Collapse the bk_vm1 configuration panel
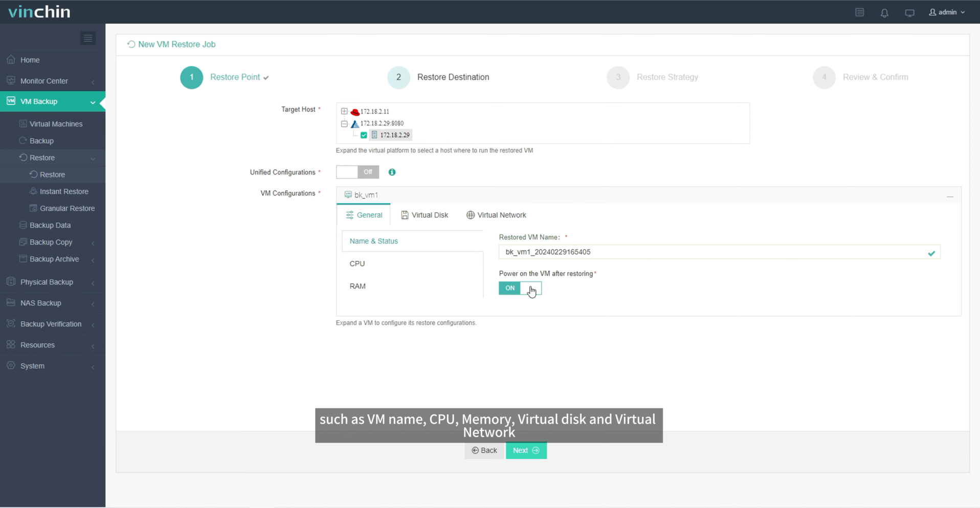Image resolution: width=980 pixels, height=508 pixels. click(950, 196)
